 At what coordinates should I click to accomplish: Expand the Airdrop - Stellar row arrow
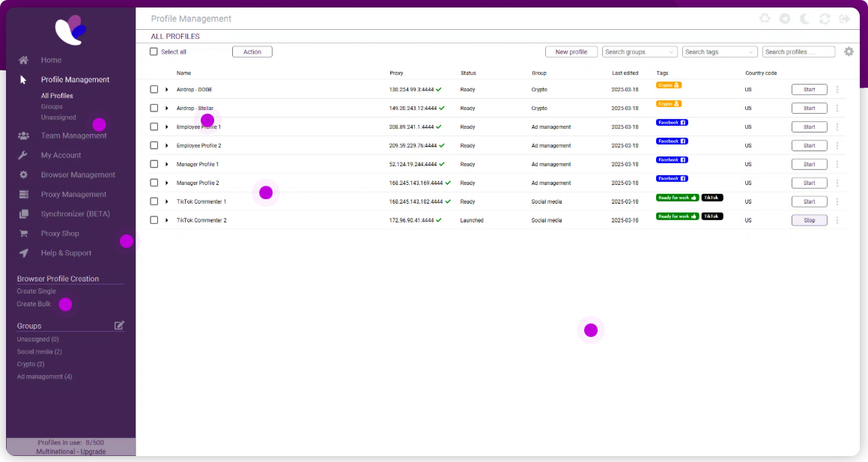[x=166, y=109]
